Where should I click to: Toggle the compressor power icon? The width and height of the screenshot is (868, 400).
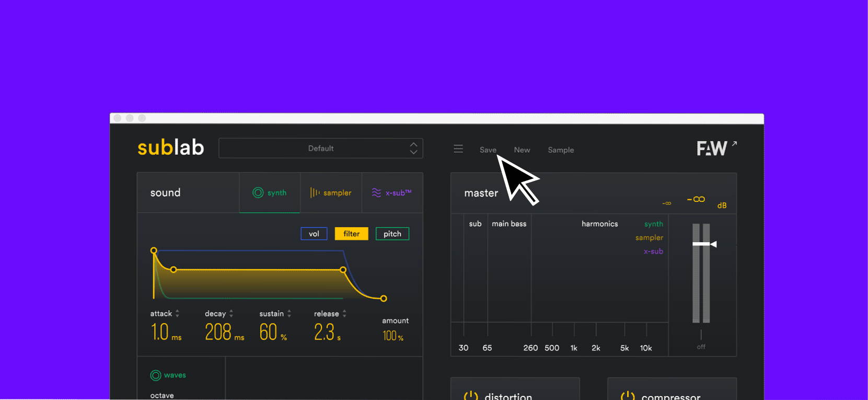[x=628, y=396]
